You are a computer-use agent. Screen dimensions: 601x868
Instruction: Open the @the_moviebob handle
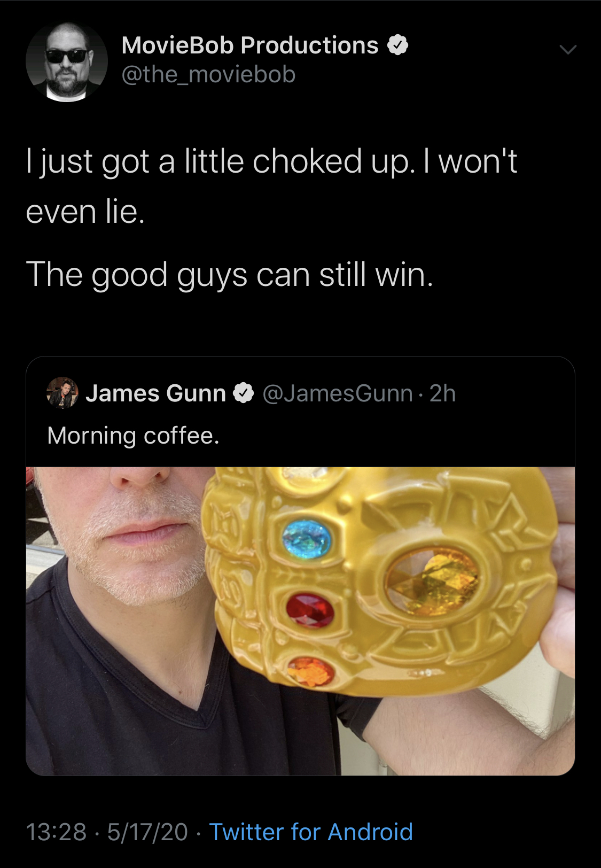(x=208, y=74)
